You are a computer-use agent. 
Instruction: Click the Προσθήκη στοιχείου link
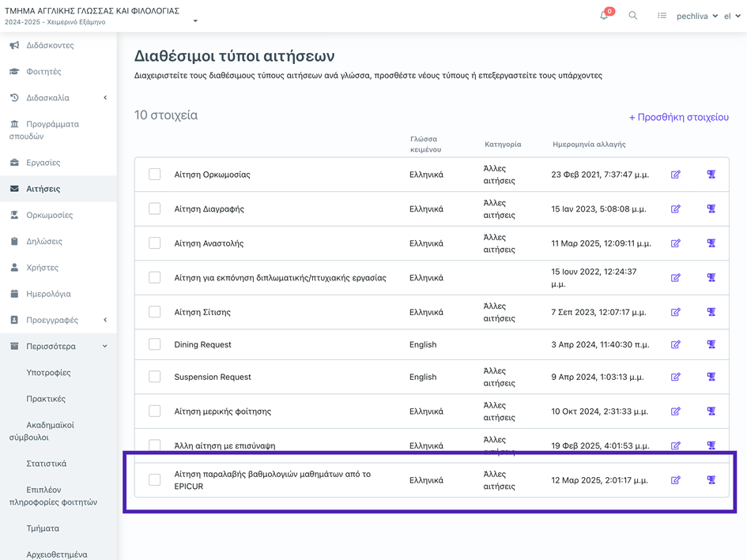click(679, 117)
